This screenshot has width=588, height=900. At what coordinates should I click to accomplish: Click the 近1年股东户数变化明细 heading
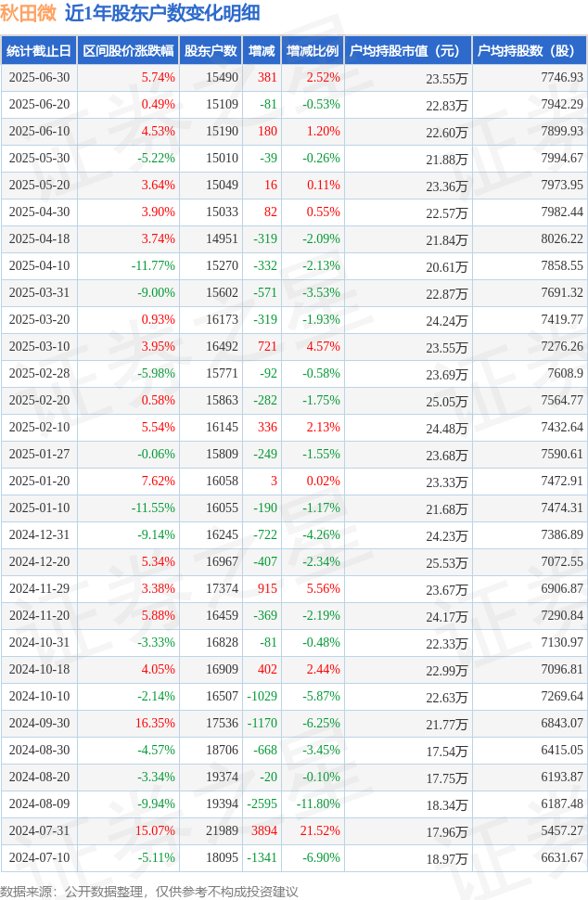(x=162, y=13)
